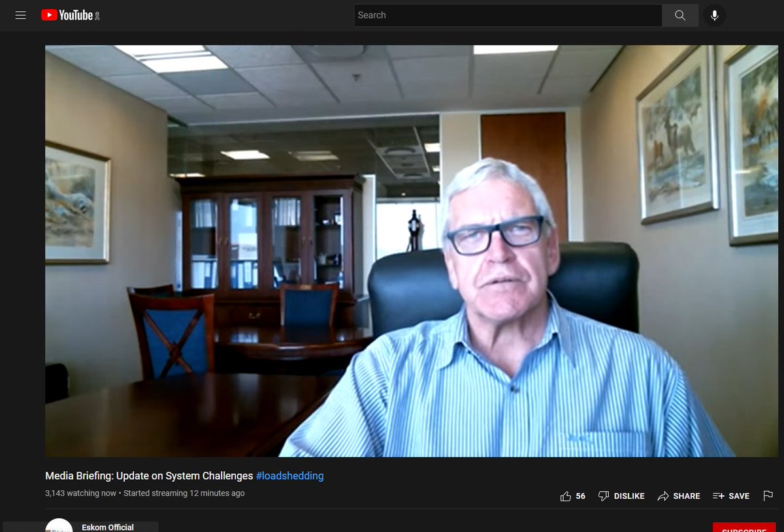
Task: Open the #loadshedding hashtag link
Action: 289,476
